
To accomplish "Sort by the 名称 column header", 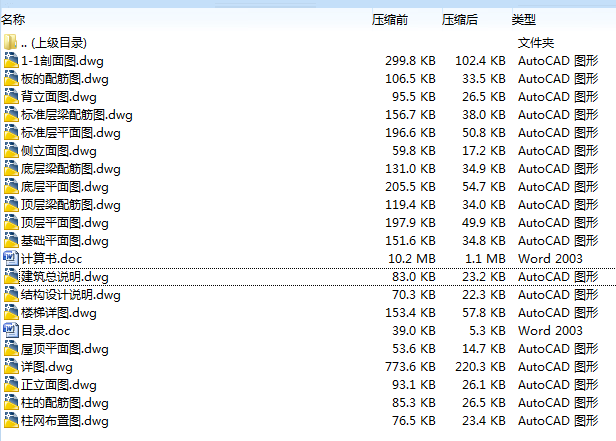I will (13, 20).
